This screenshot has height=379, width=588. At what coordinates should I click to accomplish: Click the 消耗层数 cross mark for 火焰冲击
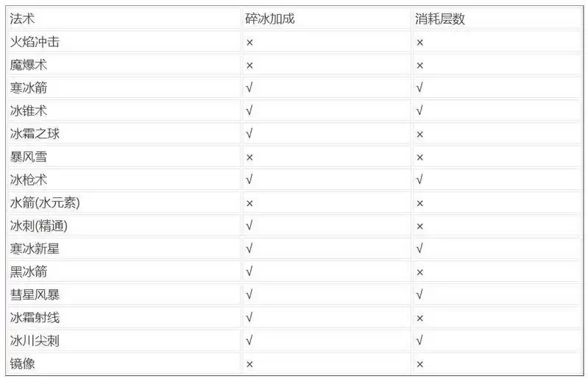point(419,43)
